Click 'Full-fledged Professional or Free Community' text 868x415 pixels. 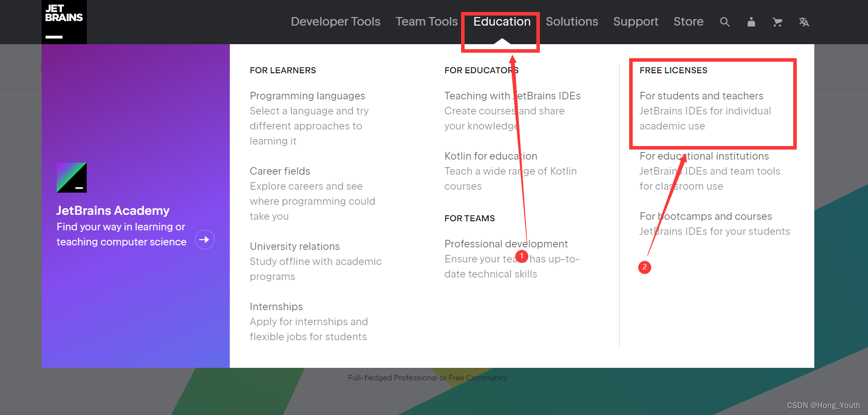point(427,378)
